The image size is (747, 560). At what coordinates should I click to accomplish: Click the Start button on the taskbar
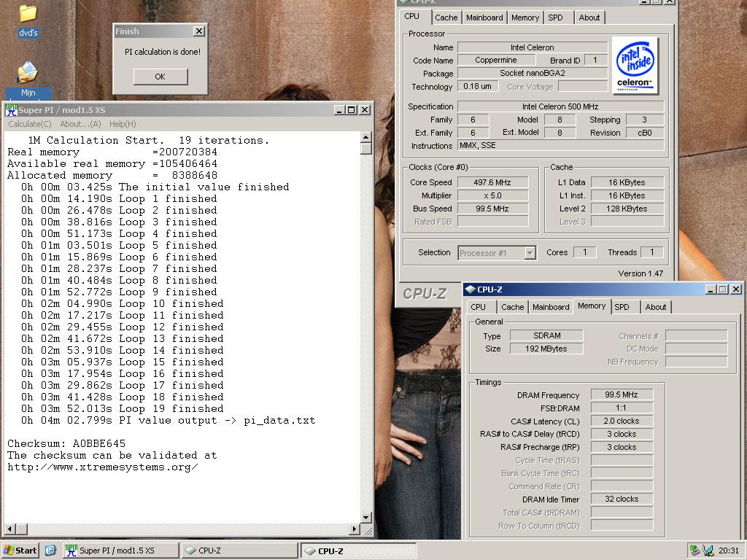tap(20, 551)
